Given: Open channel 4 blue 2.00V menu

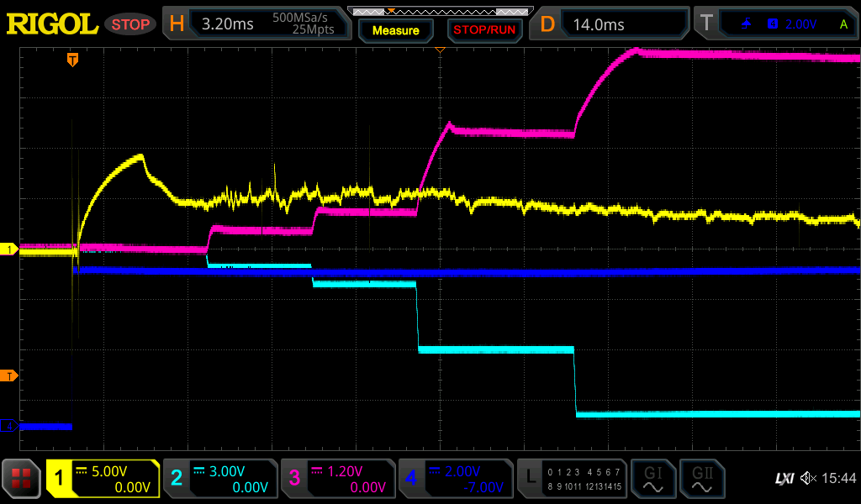Looking at the screenshot, I should coord(455,479).
